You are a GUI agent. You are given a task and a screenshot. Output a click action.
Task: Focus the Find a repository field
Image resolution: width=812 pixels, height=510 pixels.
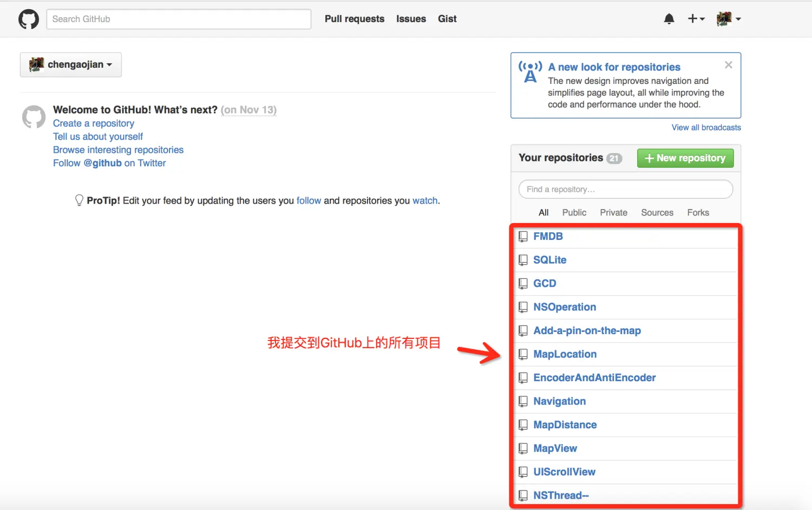click(626, 189)
